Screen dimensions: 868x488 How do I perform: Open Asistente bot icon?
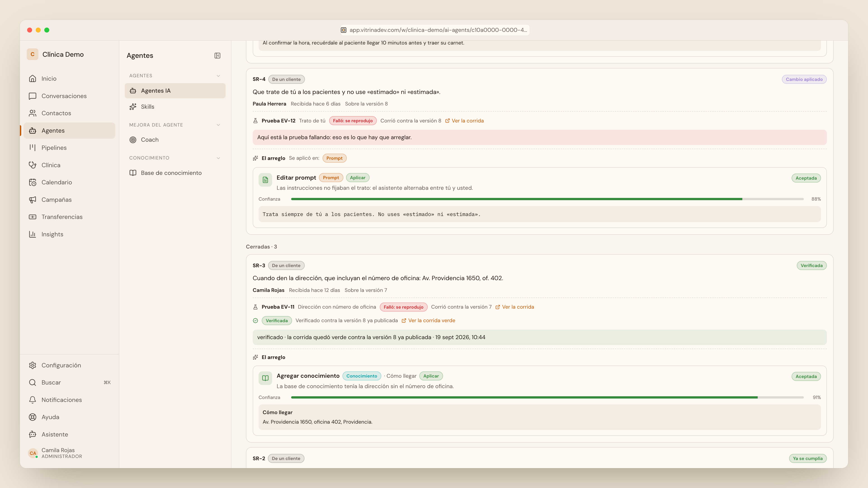coord(32,434)
